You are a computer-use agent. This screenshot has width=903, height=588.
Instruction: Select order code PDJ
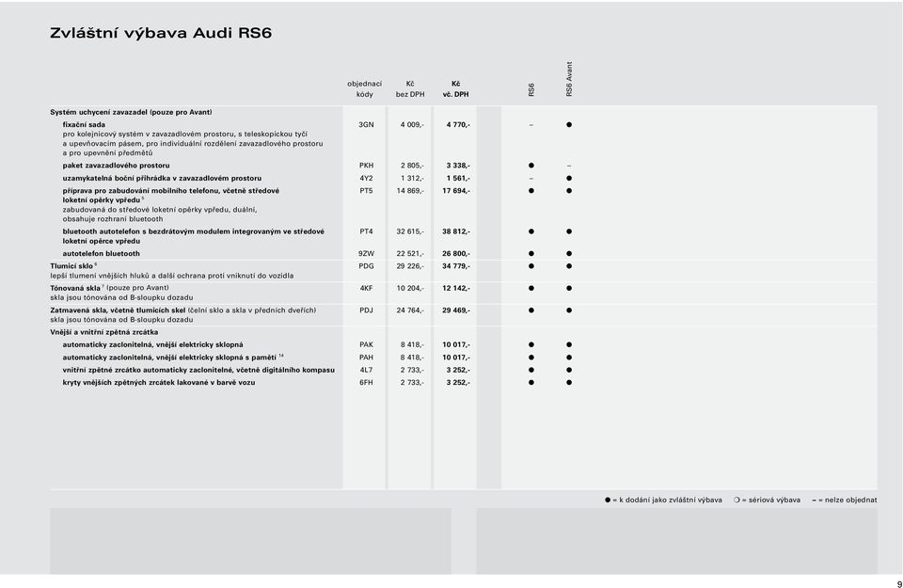click(366, 310)
